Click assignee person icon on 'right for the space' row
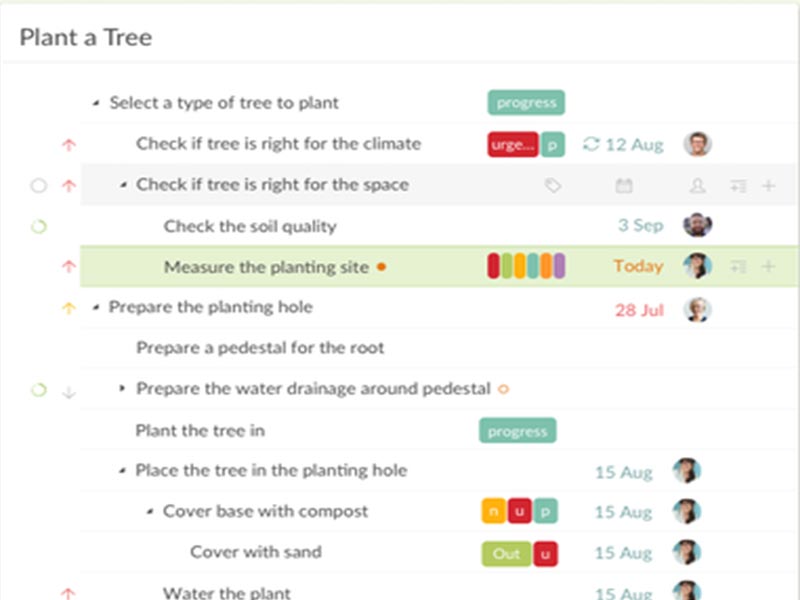This screenshot has width=800, height=600. tap(697, 185)
